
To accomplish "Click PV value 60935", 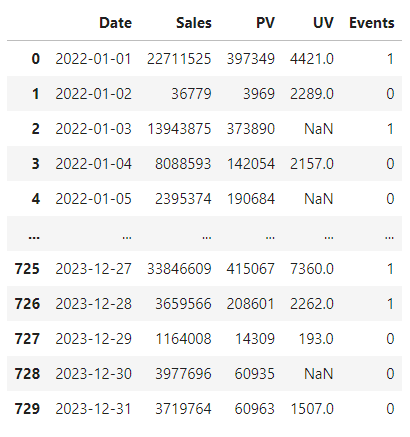I will click(x=255, y=374).
